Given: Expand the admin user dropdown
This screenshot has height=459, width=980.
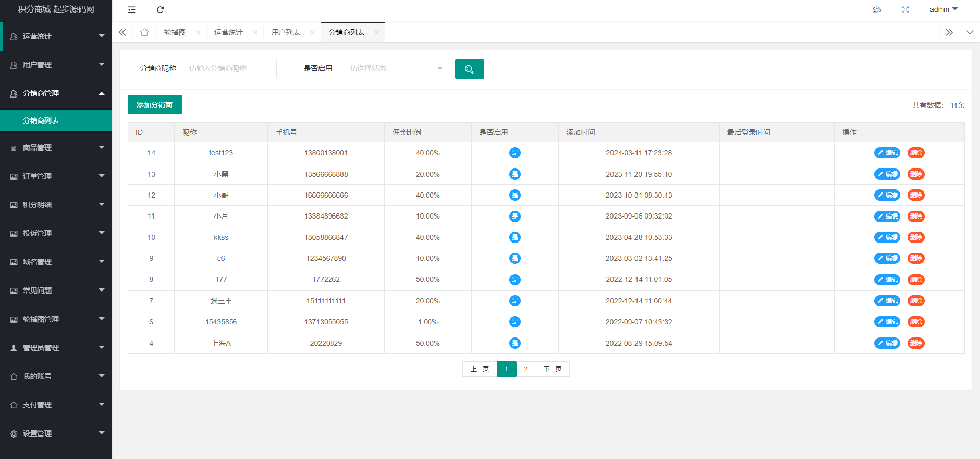Looking at the screenshot, I should click(943, 9).
